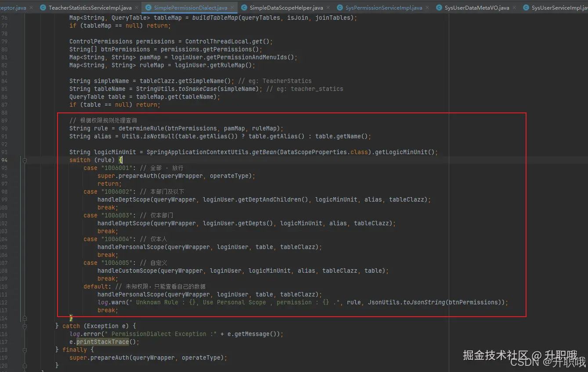Collapse the catch block at line 115
Viewport: 588px width, 372px height.
point(25,326)
